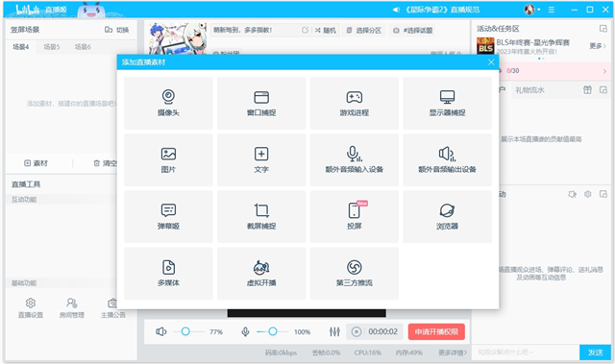This screenshot has height=364, width=615.
Task: Add a 窗口捕捉 window capture source
Action: click(x=261, y=103)
